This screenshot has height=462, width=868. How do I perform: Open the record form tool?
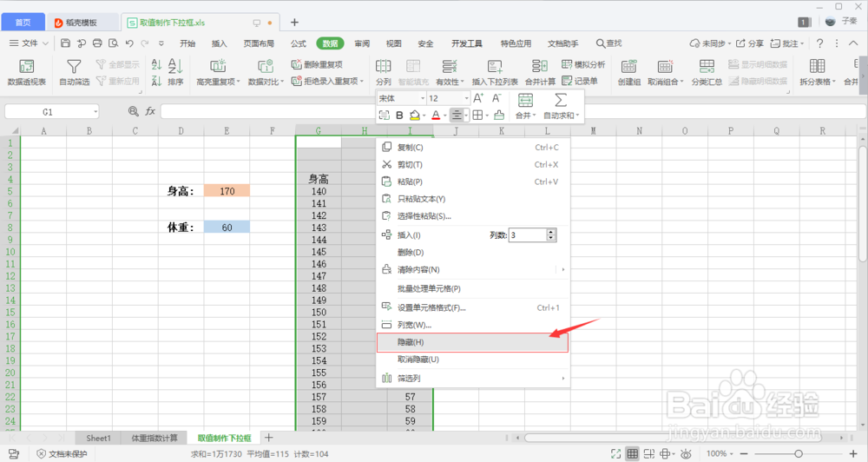tap(580, 81)
